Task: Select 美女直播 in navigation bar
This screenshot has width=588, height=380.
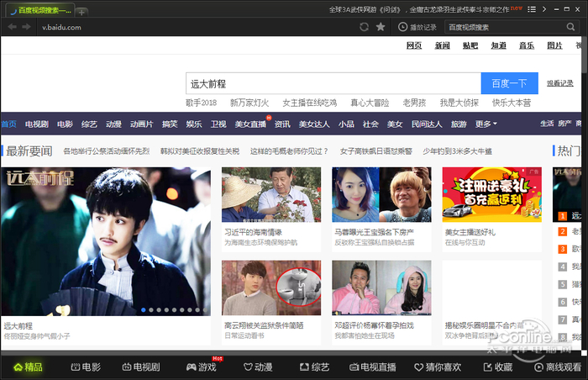Action: click(x=250, y=124)
